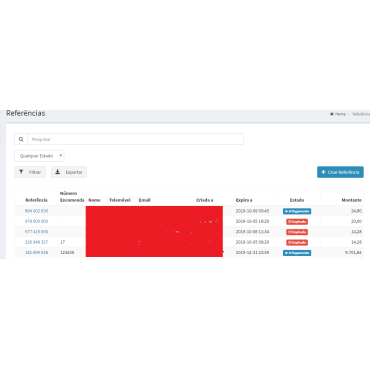370x370 pixels.
Task: Click the Estado column header
Action: [x=297, y=200]
